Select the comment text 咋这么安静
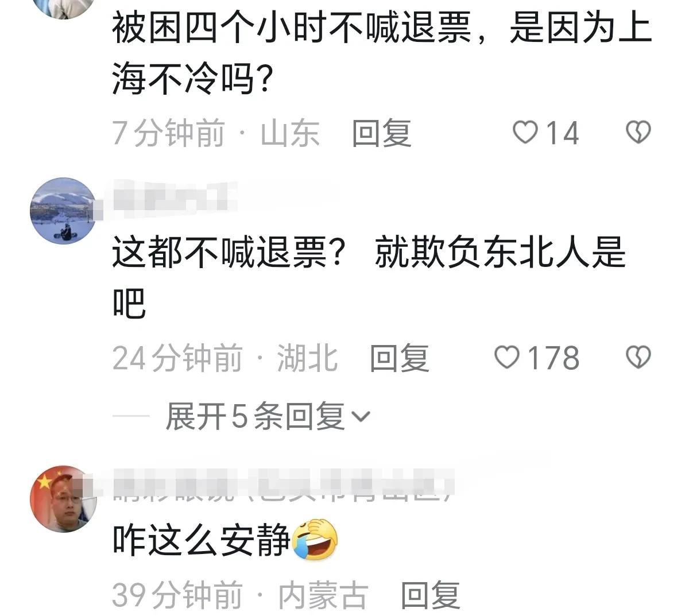 [202, 540]
